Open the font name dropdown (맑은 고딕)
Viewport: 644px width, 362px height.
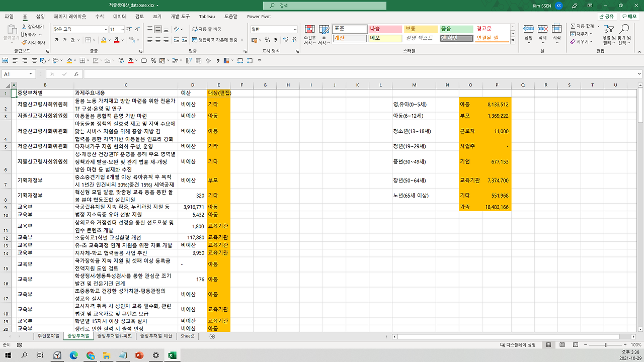[x=106, y=29]
